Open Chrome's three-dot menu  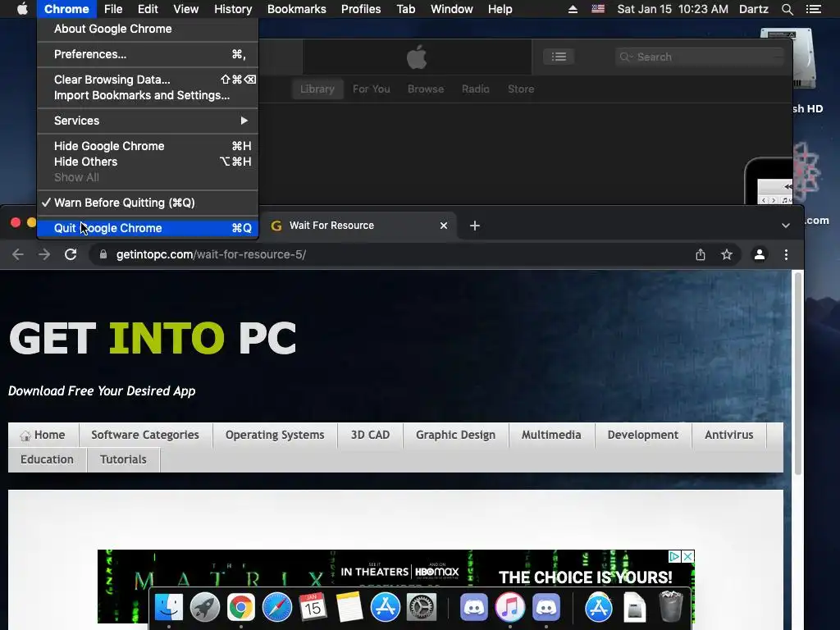(x=786, y=254)
